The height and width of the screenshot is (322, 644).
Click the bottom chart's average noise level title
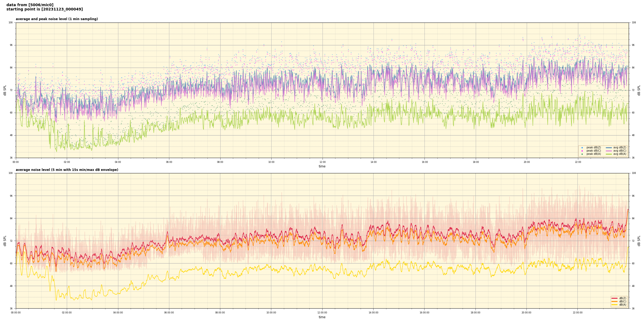[67, 170]
